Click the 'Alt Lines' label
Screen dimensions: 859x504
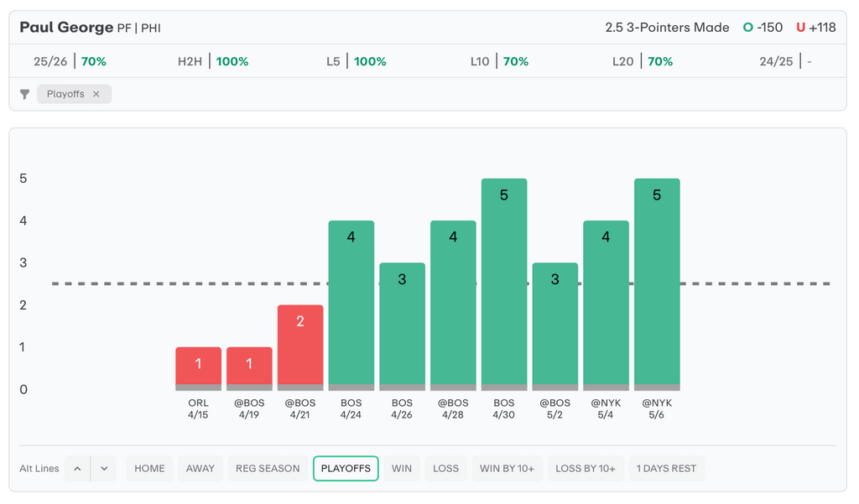(39, 469)
